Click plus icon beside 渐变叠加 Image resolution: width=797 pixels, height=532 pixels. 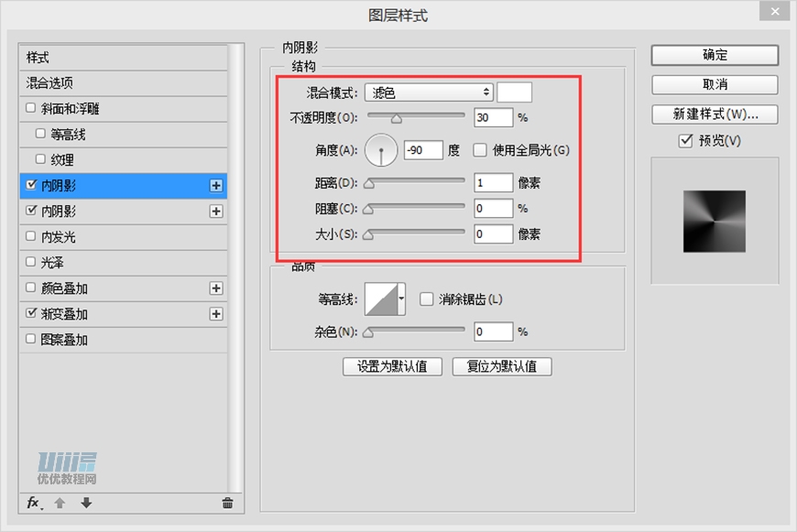point(216,314)
